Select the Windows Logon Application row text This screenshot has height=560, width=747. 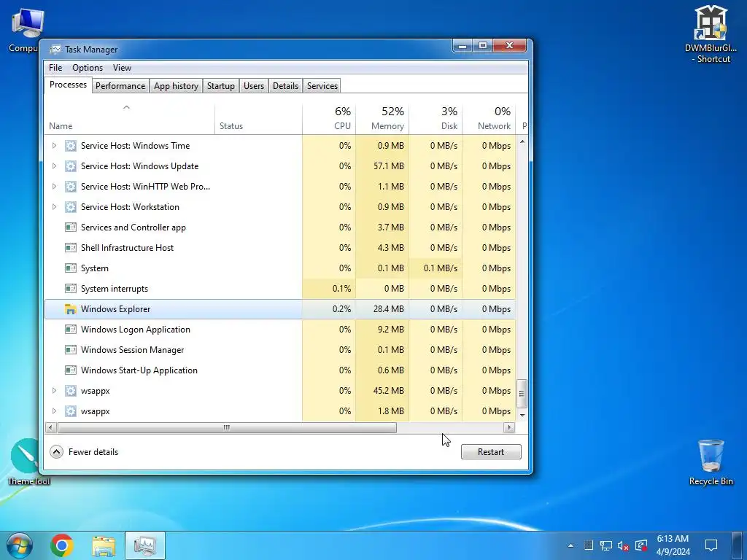(135, 330)
